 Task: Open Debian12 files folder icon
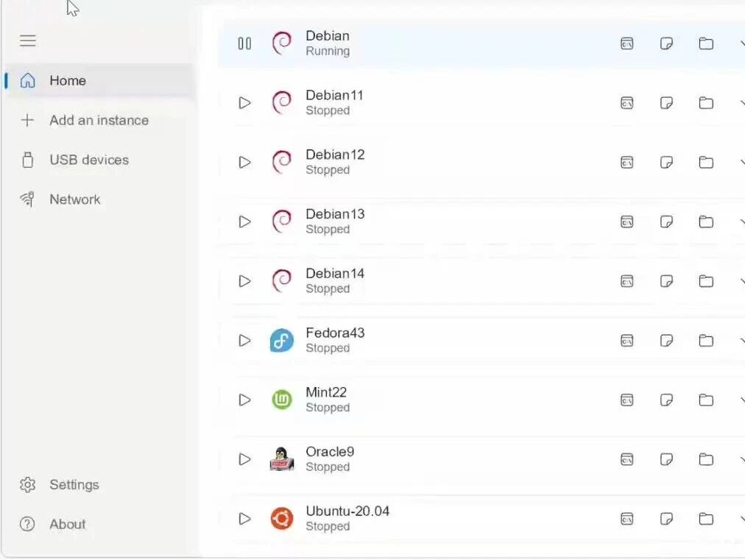point(706,163)
